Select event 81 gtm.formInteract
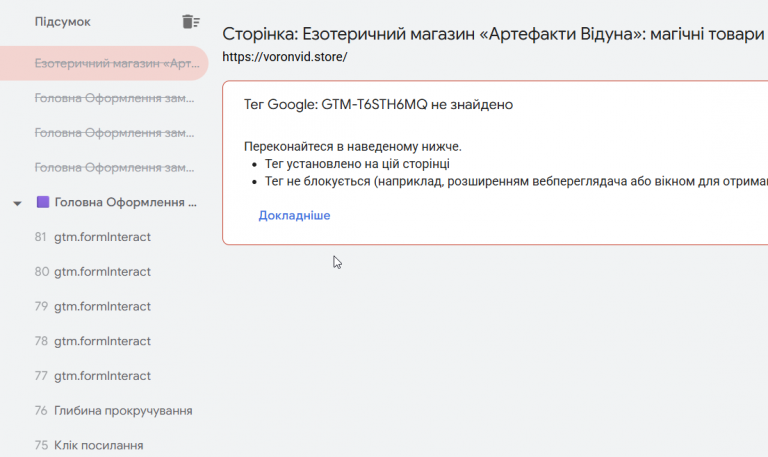Image resolution: width=768 pixels, height=457 pixels. pos(93,237)
